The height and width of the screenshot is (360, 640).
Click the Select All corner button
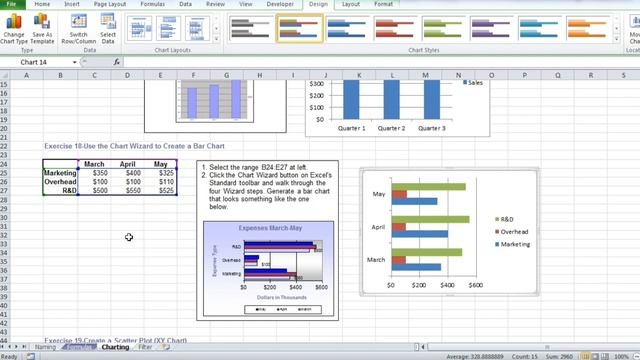click(x=4, y=75)
